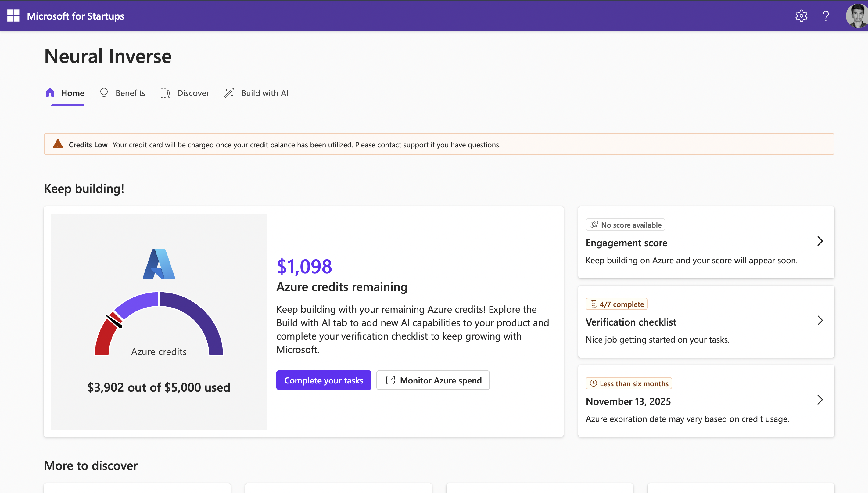Open the Discover tab
The height and width of the screenshot is (493, 868).
tap(185, 93)
